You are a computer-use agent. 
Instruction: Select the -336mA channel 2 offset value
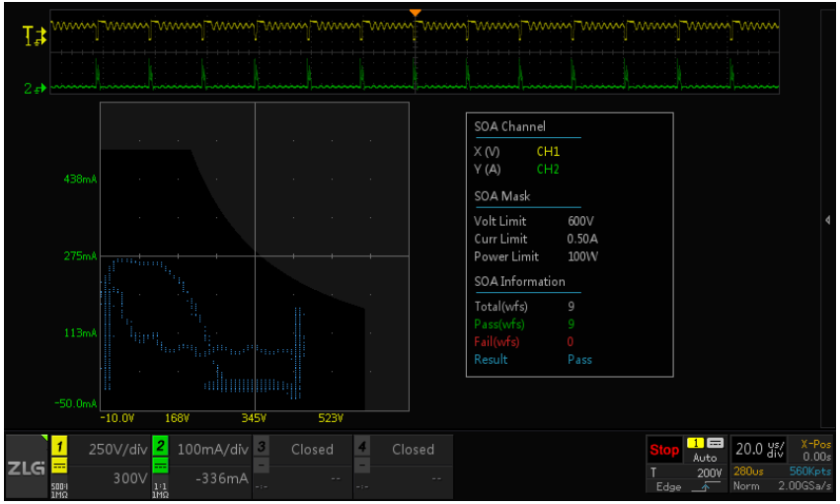point(222,478)
